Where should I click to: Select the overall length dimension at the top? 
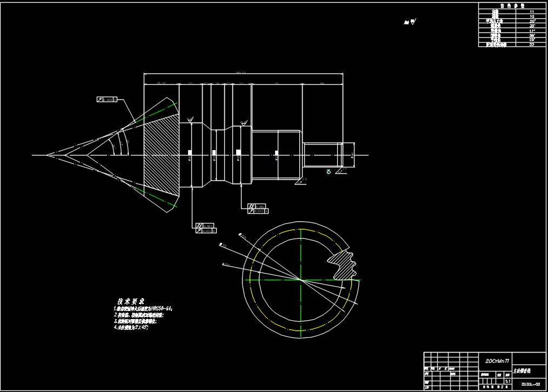240,72
